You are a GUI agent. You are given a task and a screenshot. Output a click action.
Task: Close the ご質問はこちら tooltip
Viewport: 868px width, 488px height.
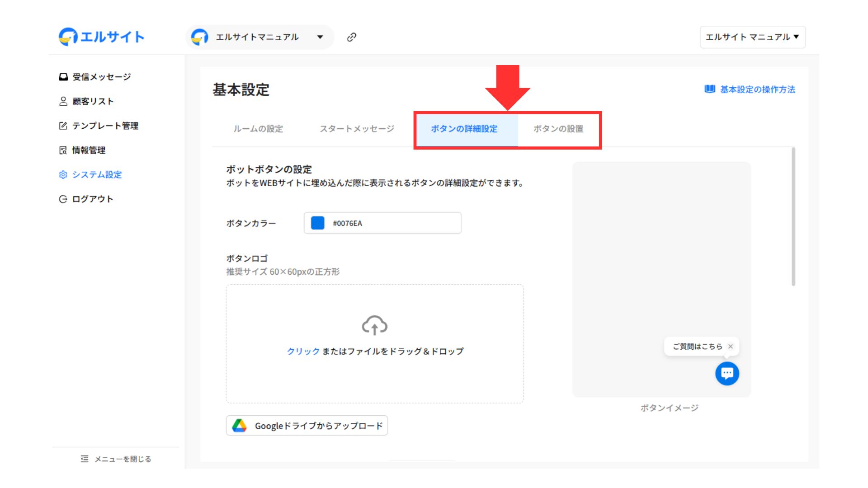(x=731, y=347)
